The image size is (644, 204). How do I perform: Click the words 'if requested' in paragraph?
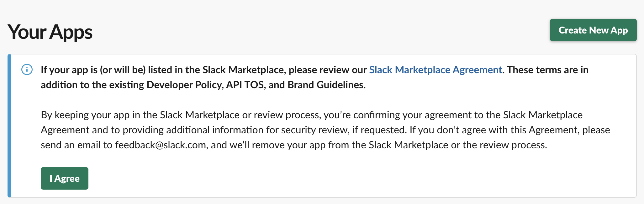[379, 130]
